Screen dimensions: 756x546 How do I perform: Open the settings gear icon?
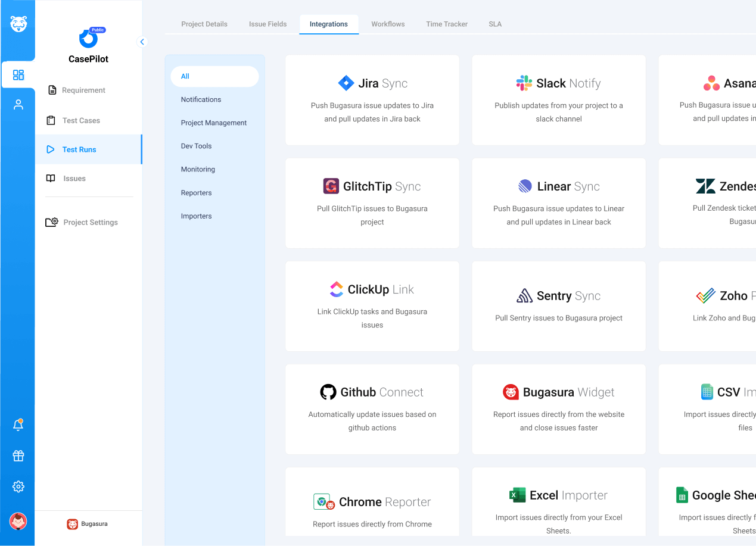point(18,486)
